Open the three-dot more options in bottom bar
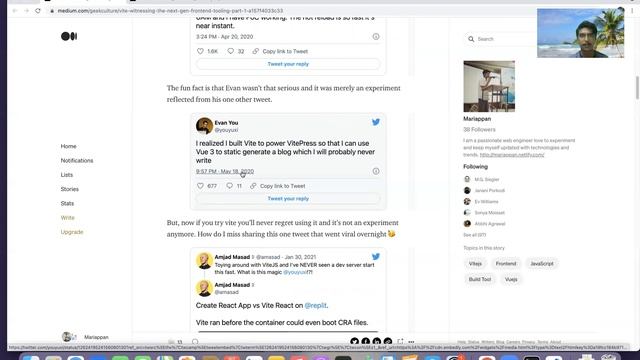 pos(411,342)
